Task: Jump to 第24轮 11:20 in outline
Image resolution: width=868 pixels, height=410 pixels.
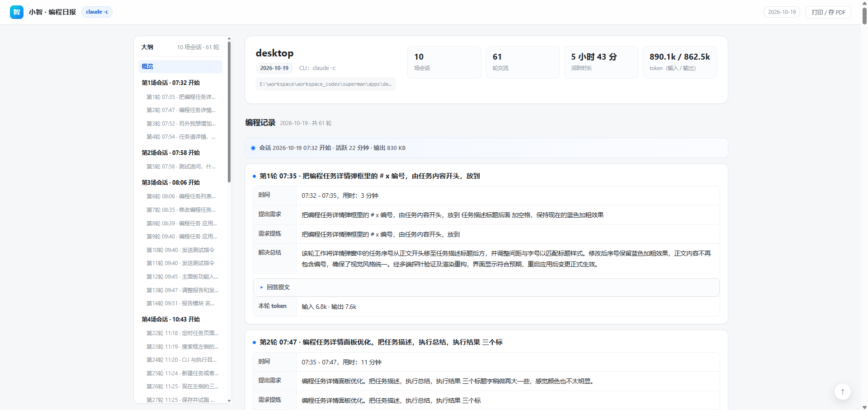Action: [x=181, y=360]
